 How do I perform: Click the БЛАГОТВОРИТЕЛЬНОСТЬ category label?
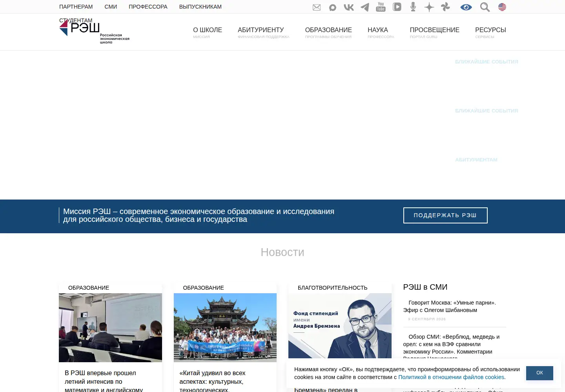point(333,288)
